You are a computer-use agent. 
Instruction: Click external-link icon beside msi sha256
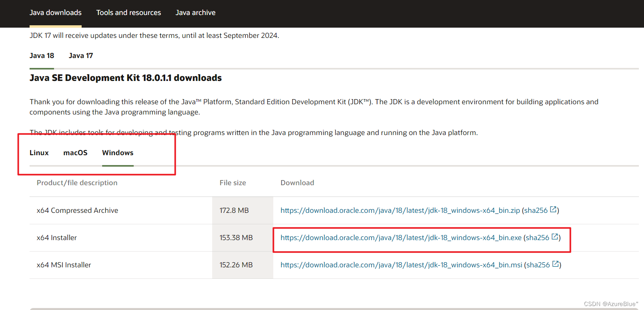[x=556, y=264]
